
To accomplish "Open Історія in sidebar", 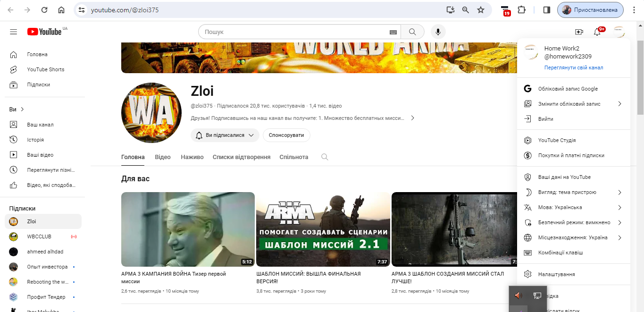I will tap(43, 140).
